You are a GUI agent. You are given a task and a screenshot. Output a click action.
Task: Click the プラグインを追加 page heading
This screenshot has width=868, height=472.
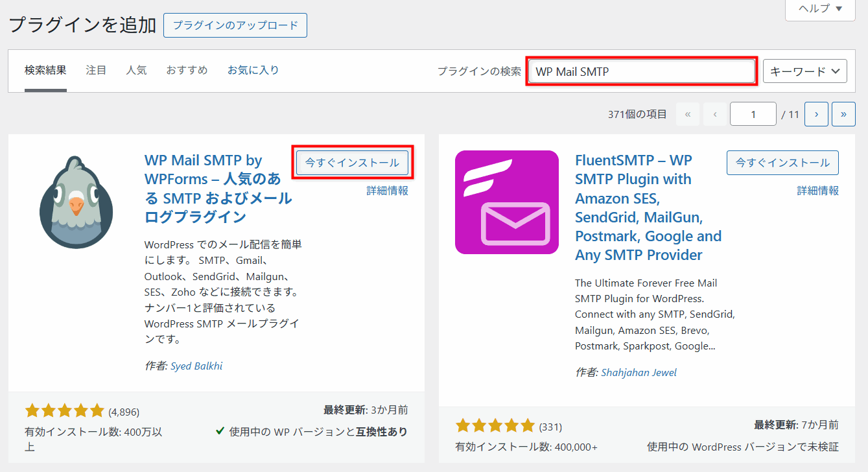pos(82,25)
